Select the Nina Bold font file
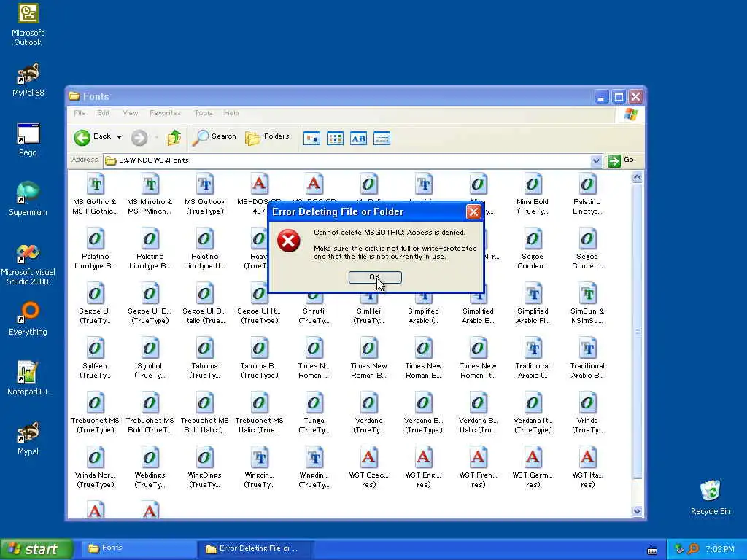The width and height of the screenshot is (747, 560). [533, 194]
